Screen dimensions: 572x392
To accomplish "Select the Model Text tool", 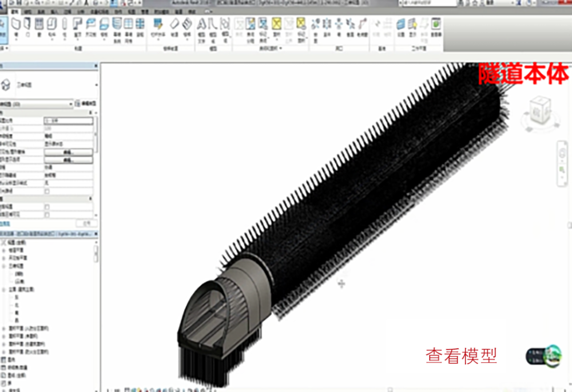I will [201, 30].
